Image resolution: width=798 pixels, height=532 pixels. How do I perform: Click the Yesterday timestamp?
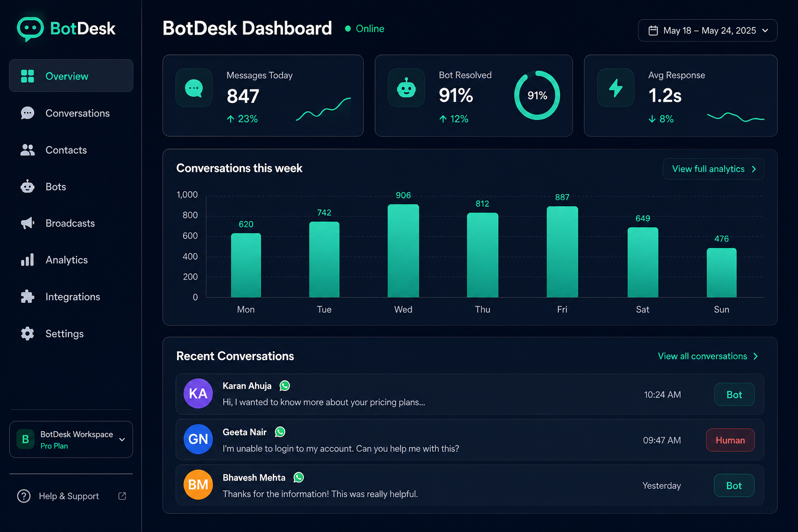pos(661,486)
